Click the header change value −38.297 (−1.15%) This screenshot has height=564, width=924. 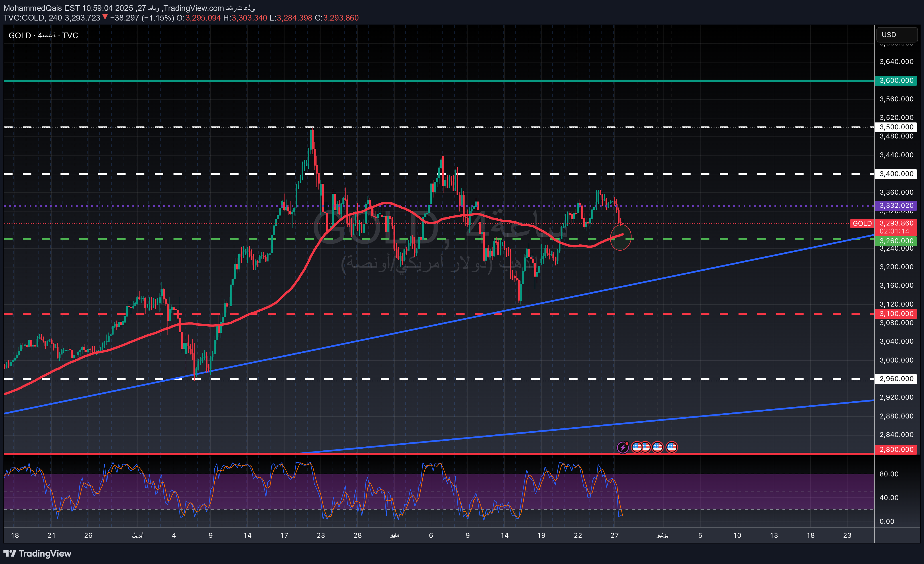pos(142,18)
